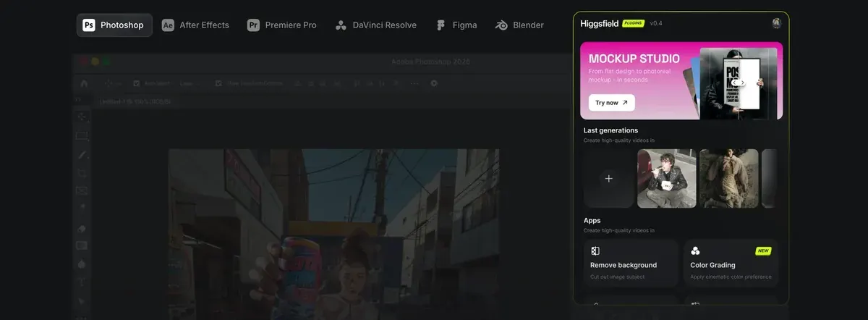The width and height of the screenshot is (868, 320).
Task: Open the options bar settings gear
Action: [434, 83]
